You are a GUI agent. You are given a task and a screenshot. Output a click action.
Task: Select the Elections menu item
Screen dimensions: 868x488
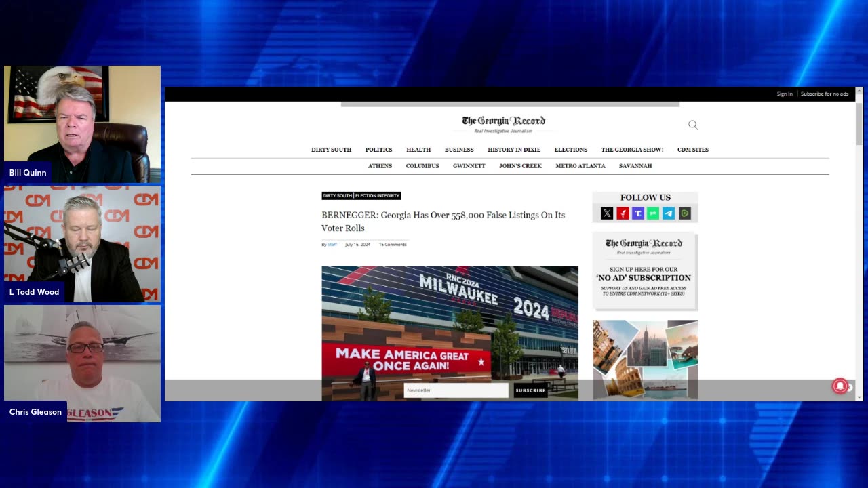570,150
